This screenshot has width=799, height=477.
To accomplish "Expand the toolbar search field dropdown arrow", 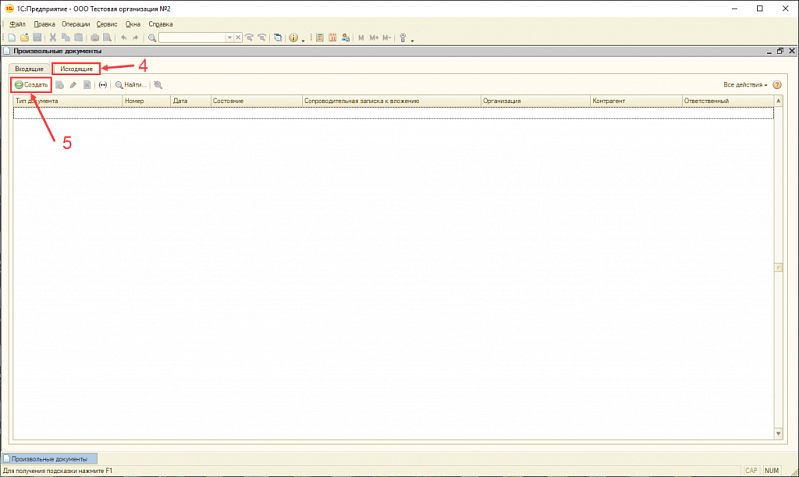I will 229,38.
